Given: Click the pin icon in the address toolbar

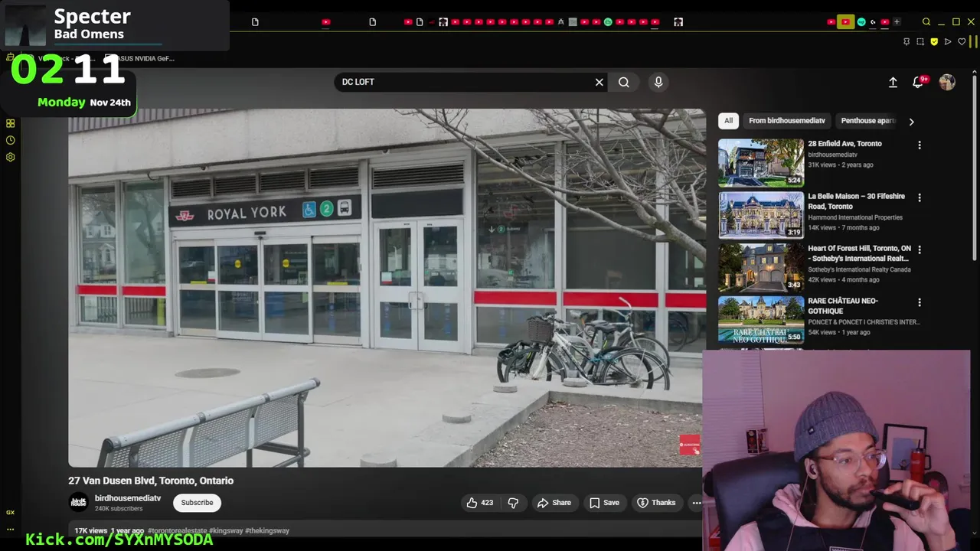Looking at the screenshot, I should click(x=906, y=41).
